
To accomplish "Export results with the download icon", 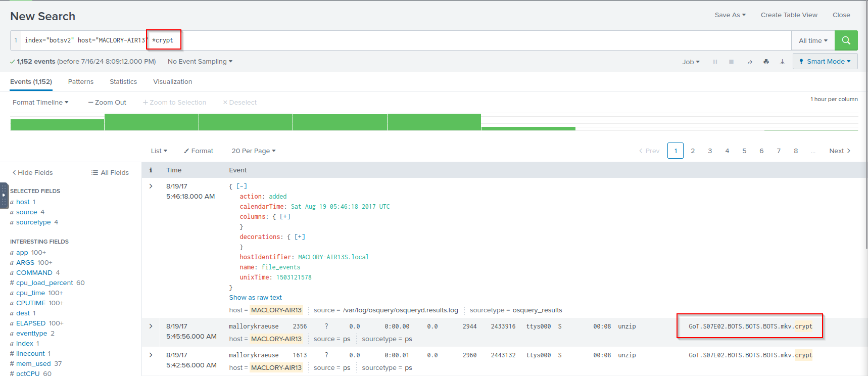I will (782, 62).
